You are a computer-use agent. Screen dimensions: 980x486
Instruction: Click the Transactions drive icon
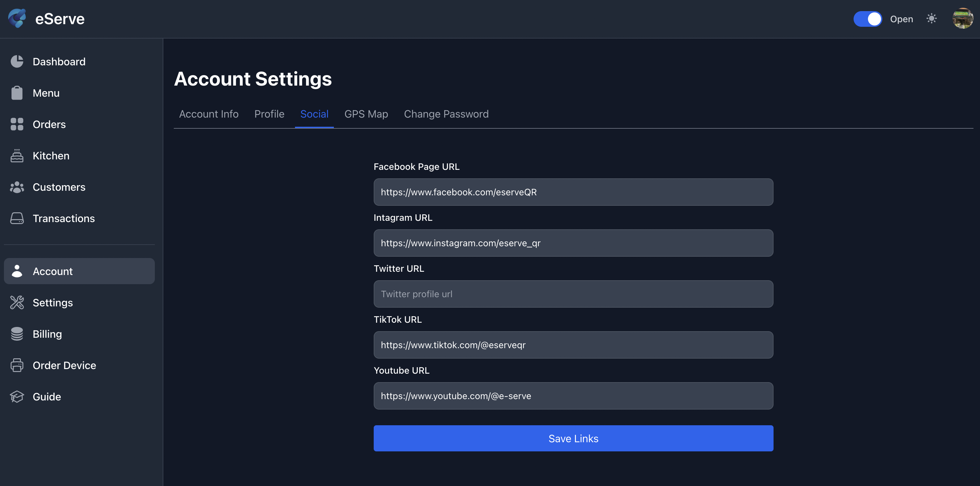(x=17, y=218)
